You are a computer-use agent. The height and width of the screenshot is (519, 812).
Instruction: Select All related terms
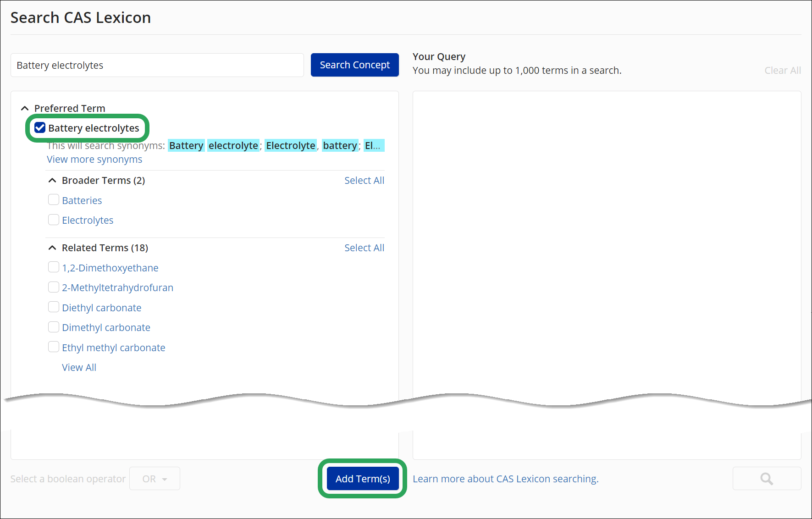point(364,248)
